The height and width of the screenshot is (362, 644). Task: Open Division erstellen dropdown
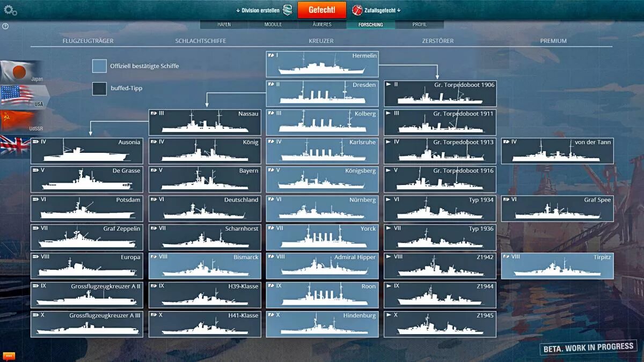[258, 10]
